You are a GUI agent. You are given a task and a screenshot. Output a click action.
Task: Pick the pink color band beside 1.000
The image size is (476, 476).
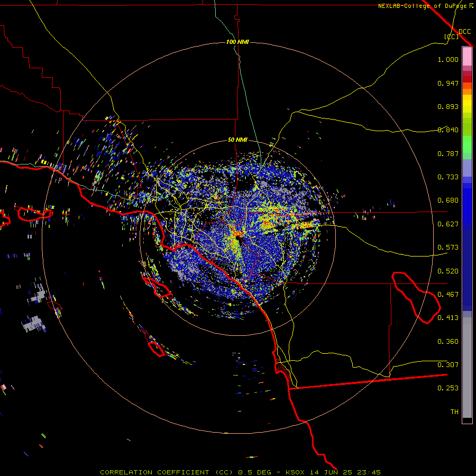[x=467, y=57]
